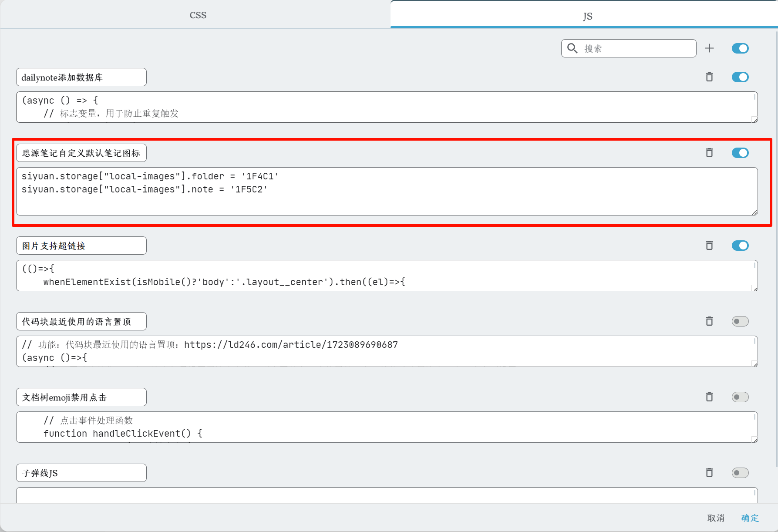Image resolution: width=778 pixels, height=532 pixels.
Task: Toggle the global JS snippets switch
Action: (740, 48)
